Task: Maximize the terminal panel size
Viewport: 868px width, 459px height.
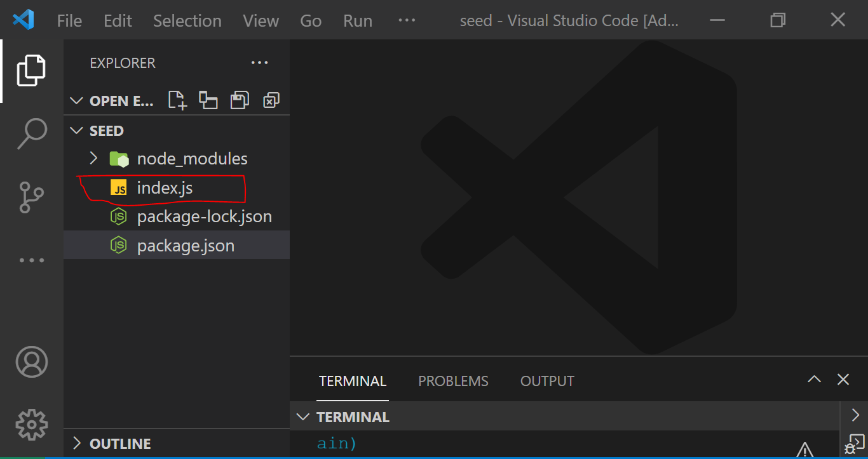Action: pyautogui.click(x=814, y=380)
